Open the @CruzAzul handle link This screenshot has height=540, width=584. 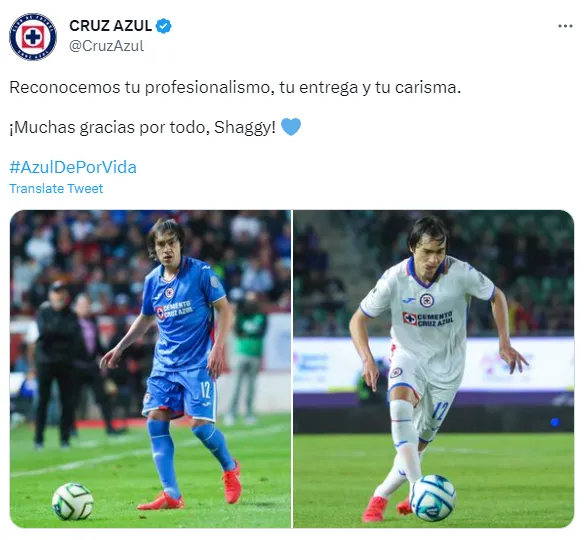(x=107, y=46)
